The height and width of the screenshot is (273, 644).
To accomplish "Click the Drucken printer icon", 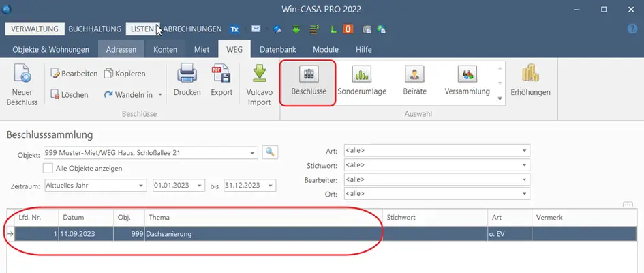I will tap(187, 74).
